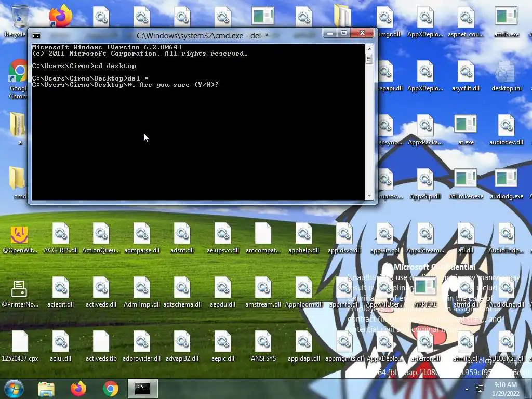Show hidden tray icons arrow
Viewport: 532px width, 399px height.
pyautogui.click(x=467, y=389)
